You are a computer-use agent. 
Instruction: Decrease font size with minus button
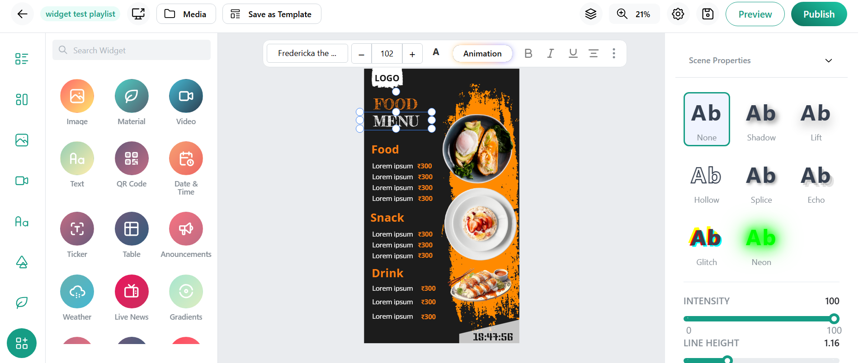tap(362, 54)
